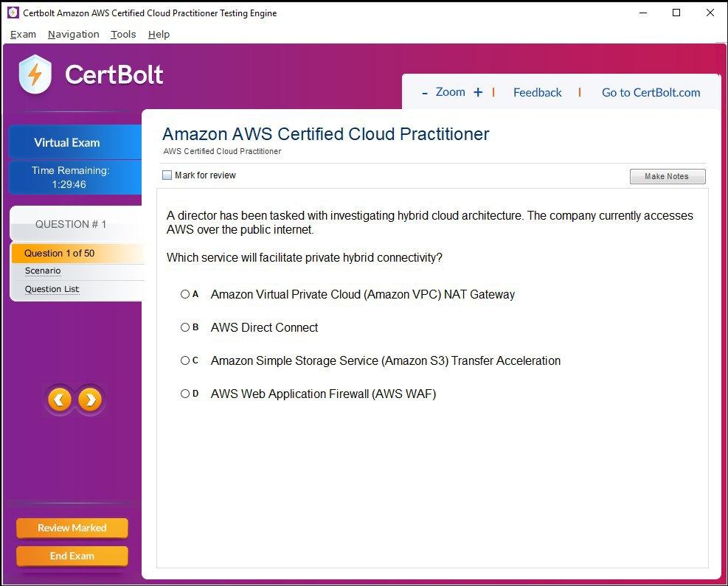The image size is (728, 586).
Task: Open the Scenario link in sidebar
Action: tap(43, 271)
